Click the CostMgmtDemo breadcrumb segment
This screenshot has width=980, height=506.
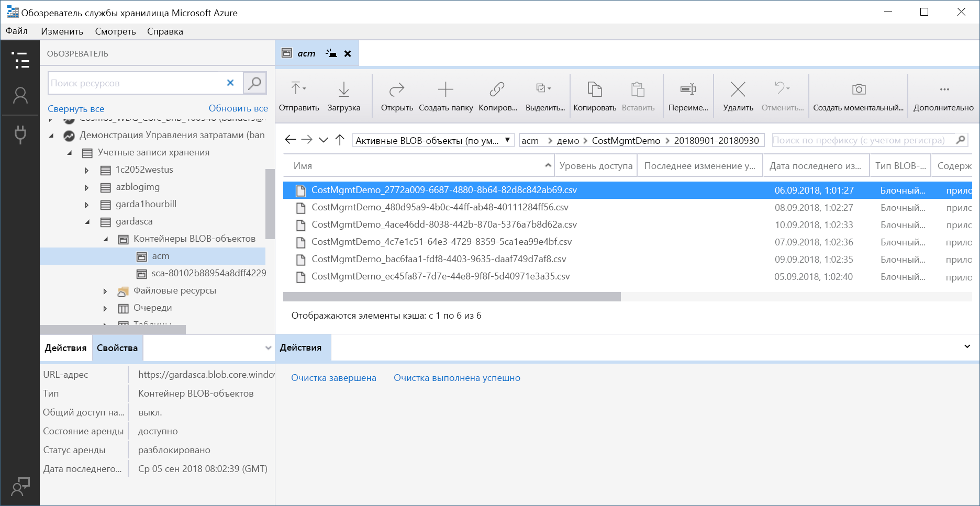(626, 141)
